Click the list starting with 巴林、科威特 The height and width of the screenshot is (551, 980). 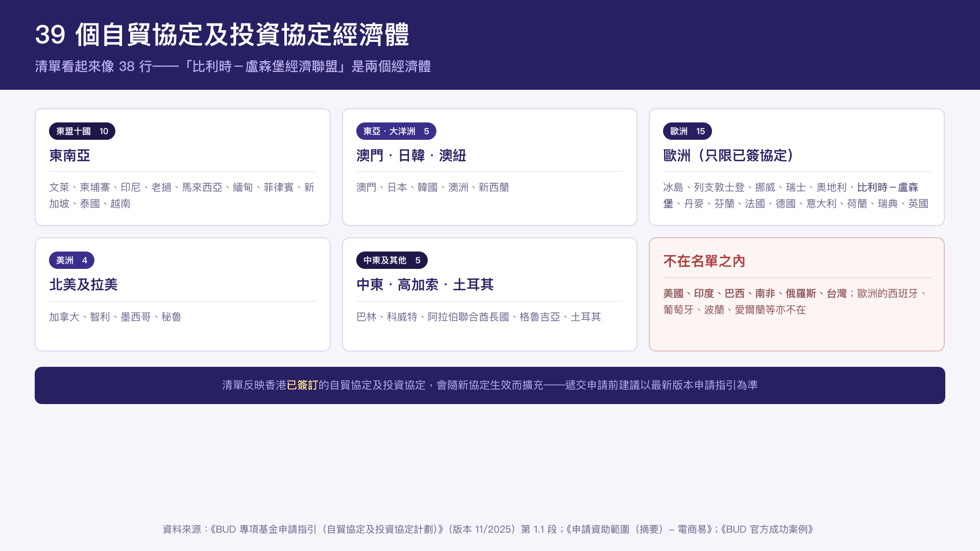(x=479, y=317)
